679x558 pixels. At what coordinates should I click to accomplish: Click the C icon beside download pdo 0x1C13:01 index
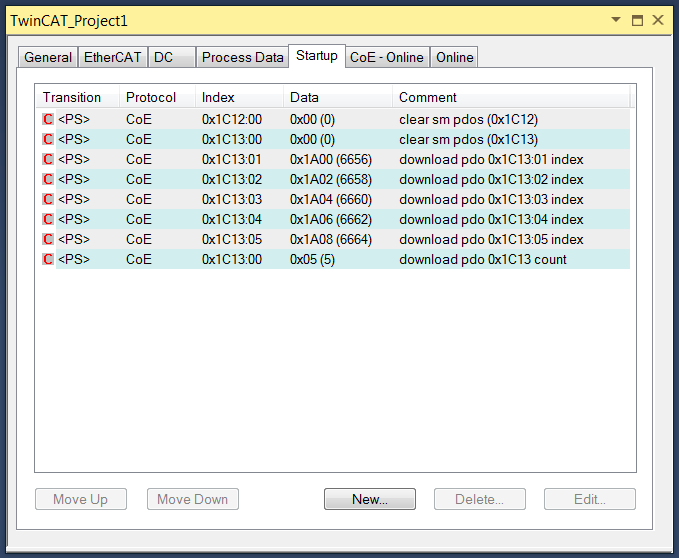point(48,159)
